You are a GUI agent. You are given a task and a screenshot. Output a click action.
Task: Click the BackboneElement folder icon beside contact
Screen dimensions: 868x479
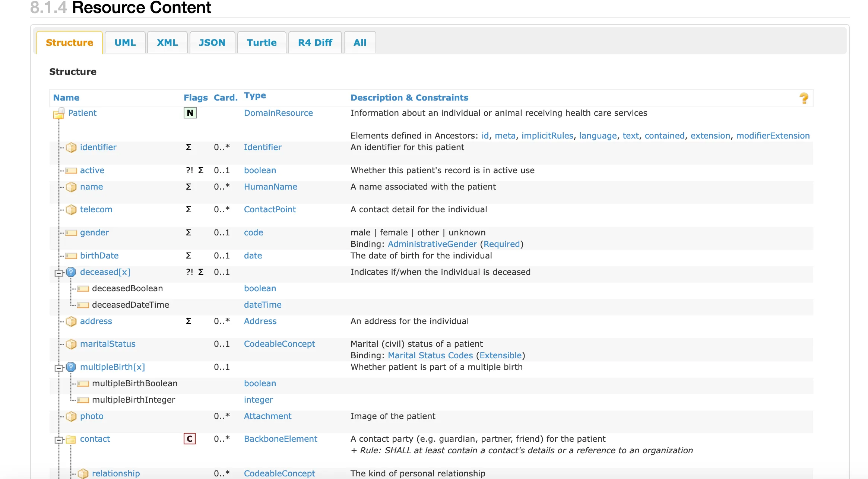pyautogui.click(x=71, y=439)
